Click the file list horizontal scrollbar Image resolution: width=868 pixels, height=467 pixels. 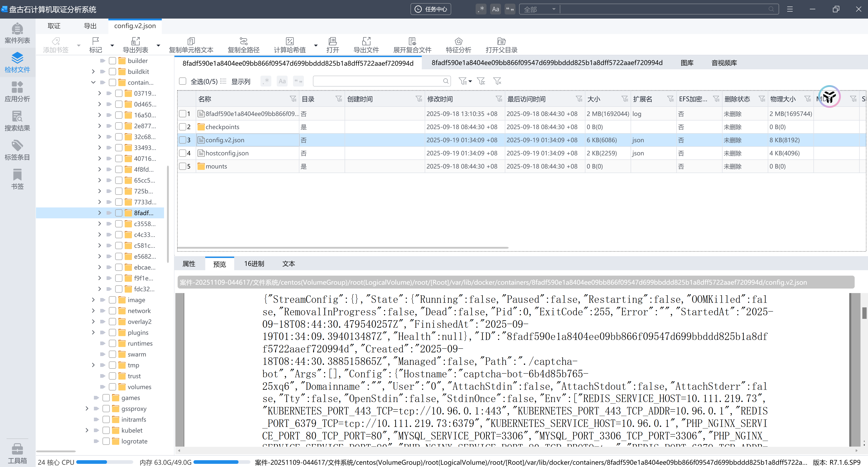[x=342, y=248]
